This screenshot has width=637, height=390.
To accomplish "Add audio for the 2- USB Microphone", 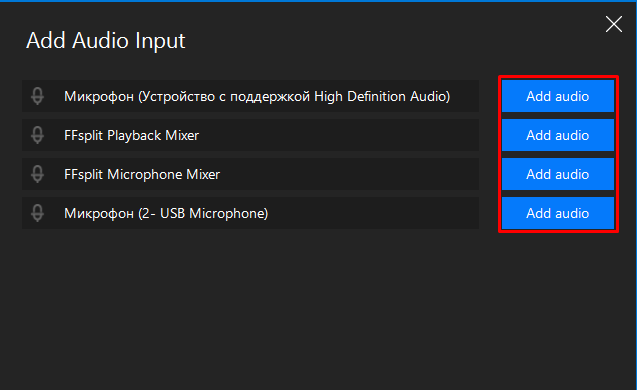I will (x=557, y=213).
